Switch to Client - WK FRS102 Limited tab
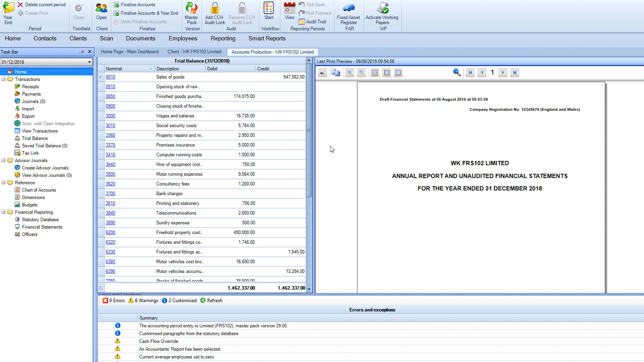Viewport: 644px width, 362px height. [194, 52]
